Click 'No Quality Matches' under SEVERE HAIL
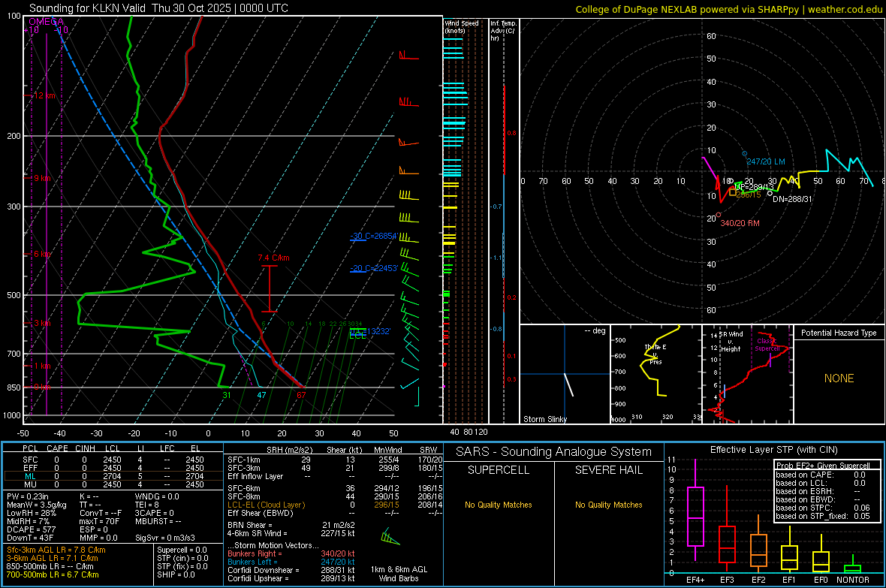The image size is (886, 588). (608, 505)
